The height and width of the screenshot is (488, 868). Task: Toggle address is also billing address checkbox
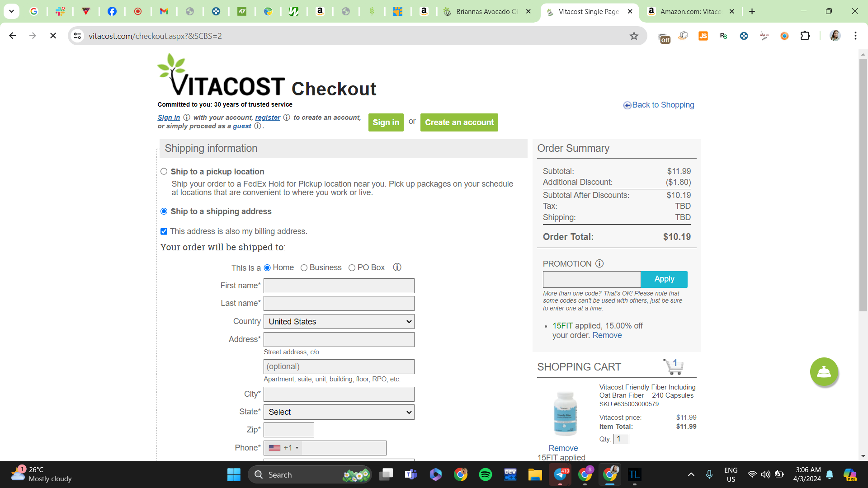(x=164, y=231)
